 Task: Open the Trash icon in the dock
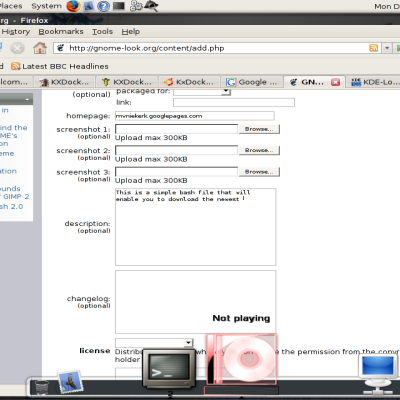click(42, 387)
